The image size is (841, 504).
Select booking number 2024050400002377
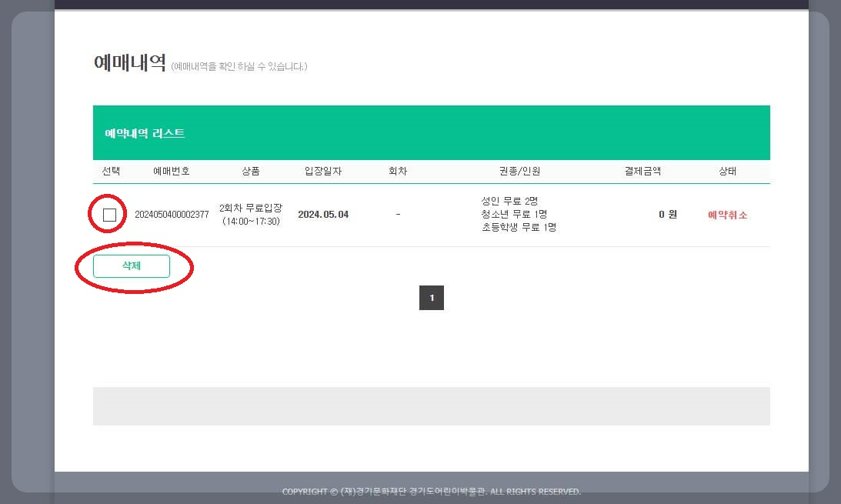point(171,214)
